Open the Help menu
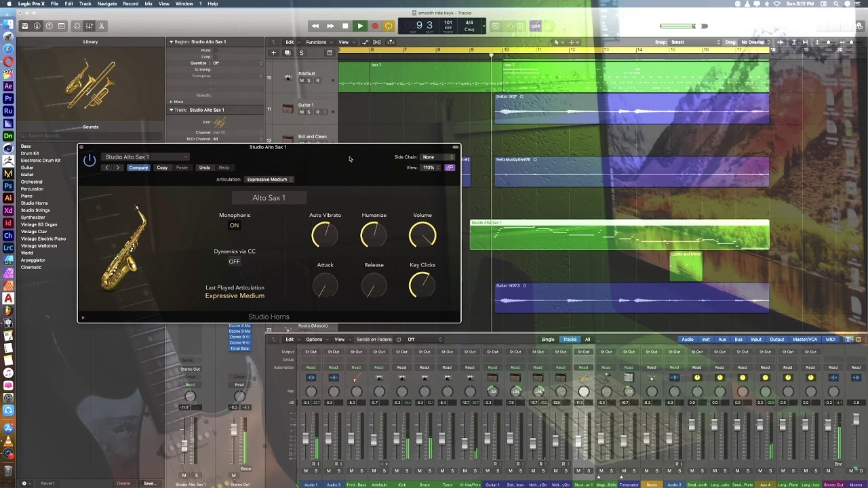 click(213, 3)
